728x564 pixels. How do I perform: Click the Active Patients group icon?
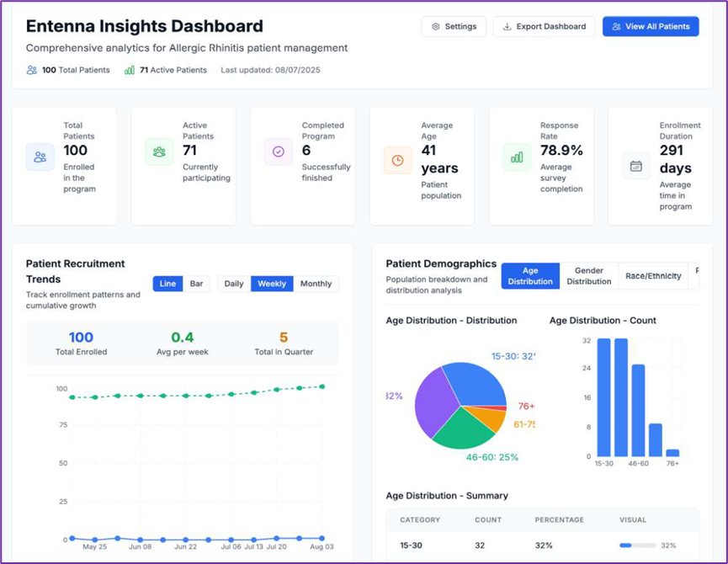pos(159,152)
